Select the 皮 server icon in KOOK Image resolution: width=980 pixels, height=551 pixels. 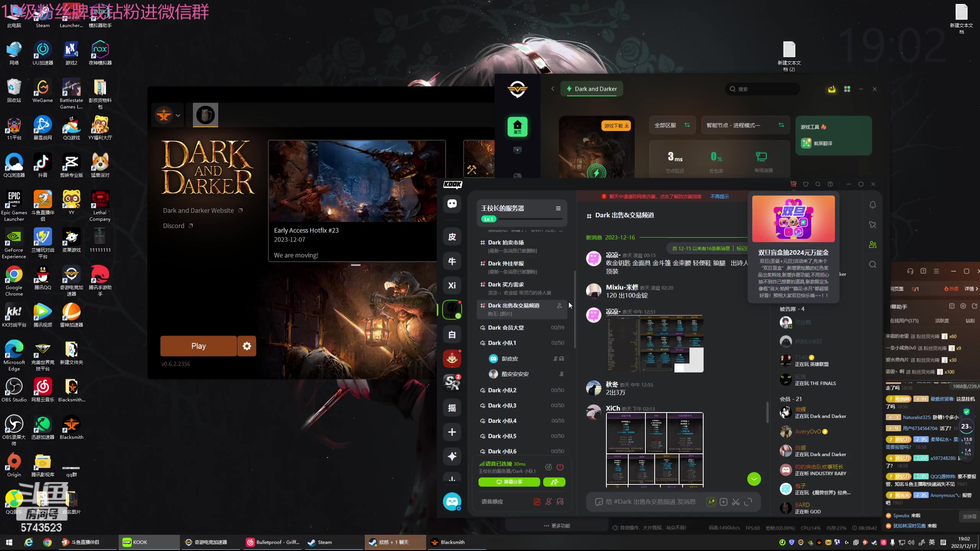(x=452, y=237)
